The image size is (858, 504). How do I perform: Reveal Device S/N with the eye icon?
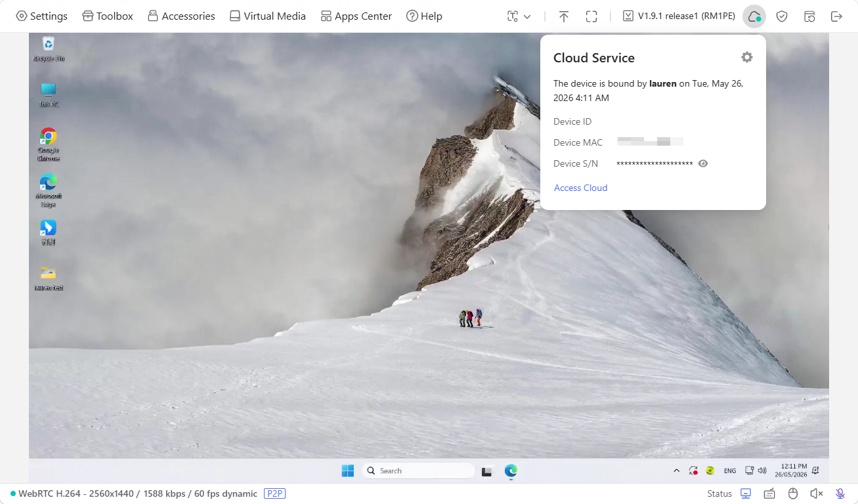coord(703,163)
